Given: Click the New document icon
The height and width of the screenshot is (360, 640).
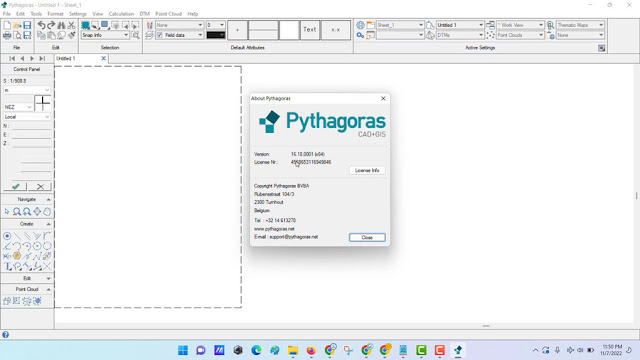Looking at the screenshot, I should tap(7, 25).
